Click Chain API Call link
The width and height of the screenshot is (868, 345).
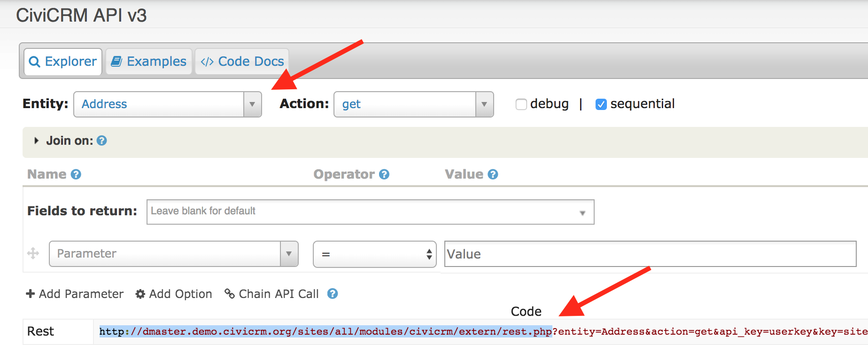tap(272, 294)
